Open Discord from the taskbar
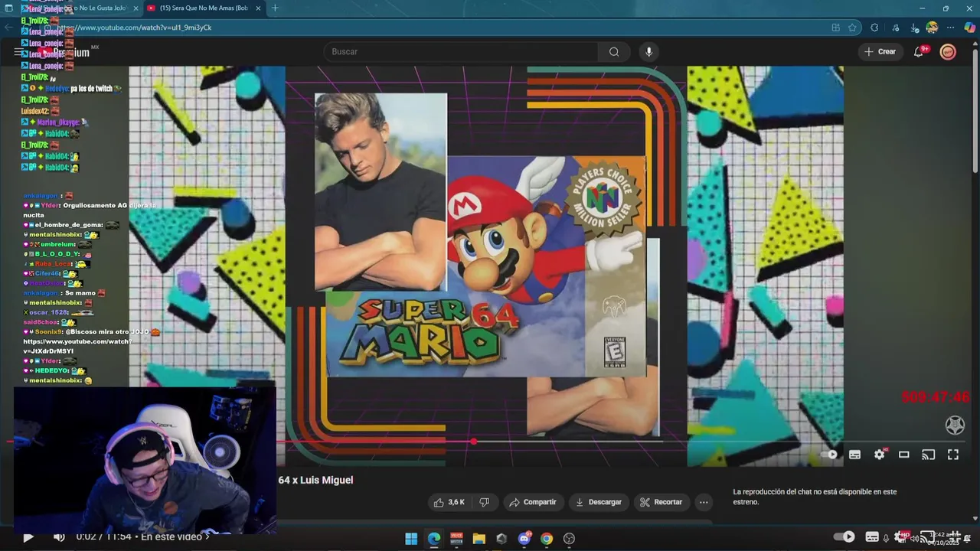The image size is (980, 551). point(524,539)
